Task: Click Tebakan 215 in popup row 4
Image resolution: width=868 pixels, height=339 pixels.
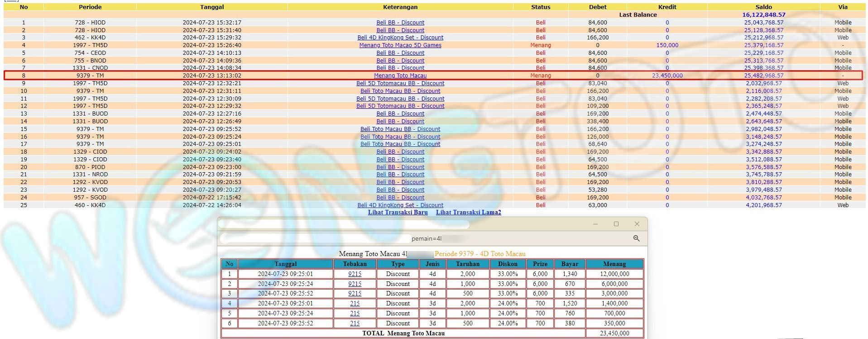Action: point(355,303)
